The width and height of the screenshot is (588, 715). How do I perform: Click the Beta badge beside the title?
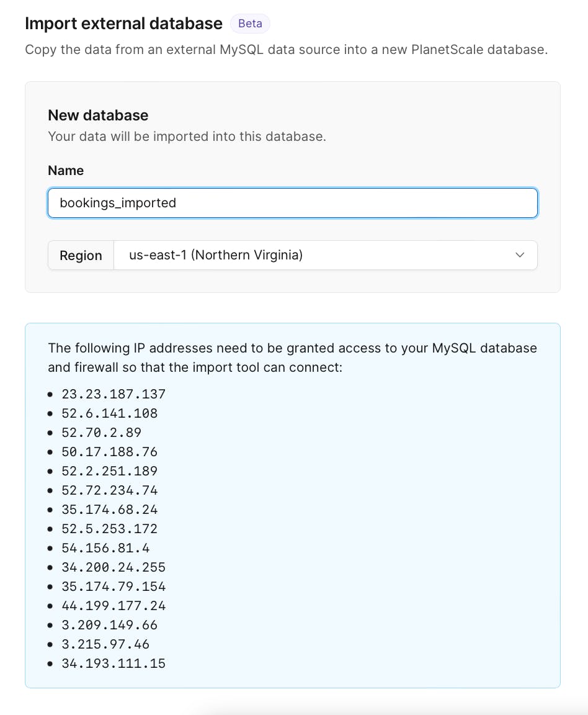point(250,24)
